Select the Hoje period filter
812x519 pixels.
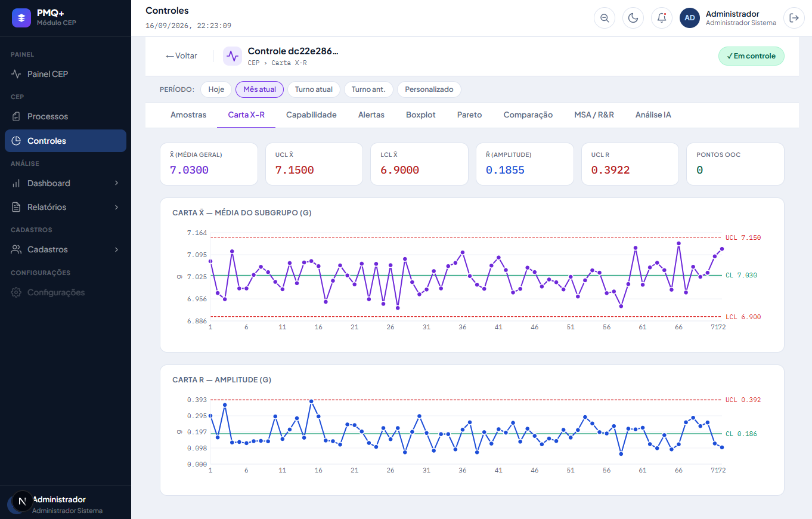(216, 89)
